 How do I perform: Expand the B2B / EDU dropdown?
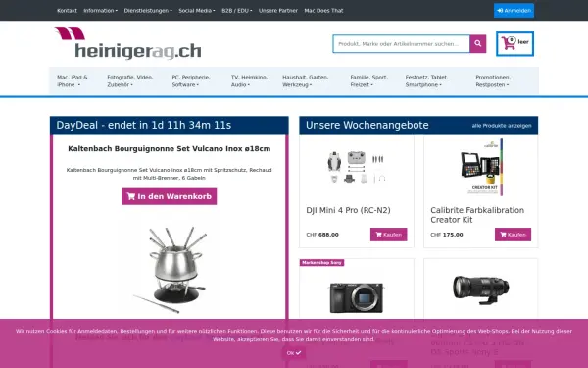coord(237,11)
